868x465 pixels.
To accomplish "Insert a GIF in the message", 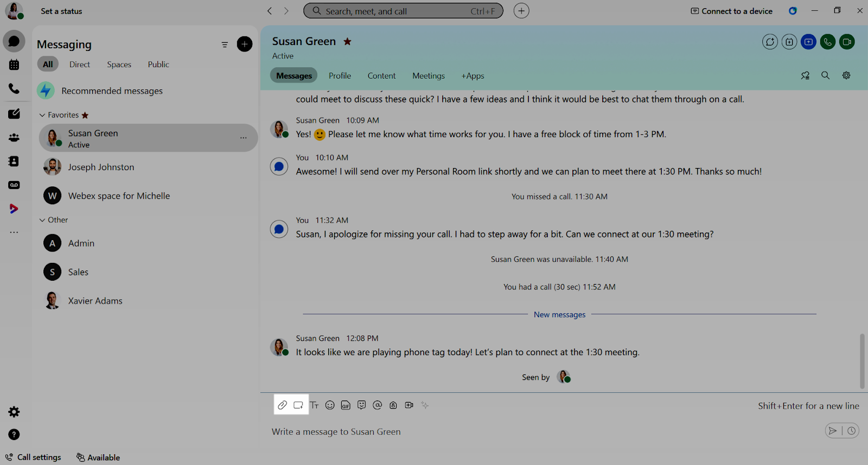I will [346, 405].
